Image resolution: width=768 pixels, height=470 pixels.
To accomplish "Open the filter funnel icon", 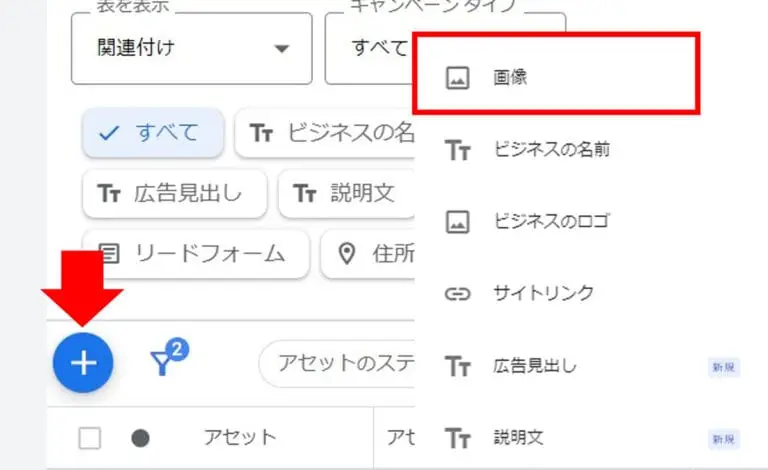I will coord(167,361).
